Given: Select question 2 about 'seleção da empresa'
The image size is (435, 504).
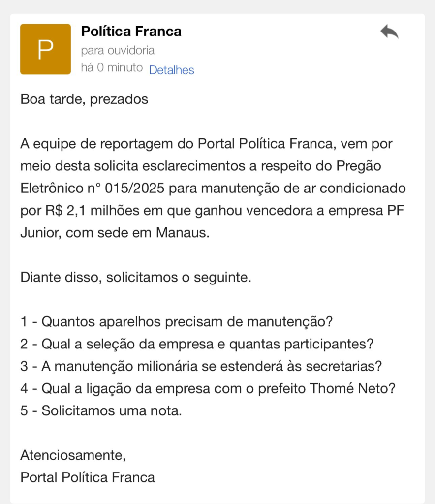Looking at the screenshot, I should pyautogui.click(x=197, y=344).
